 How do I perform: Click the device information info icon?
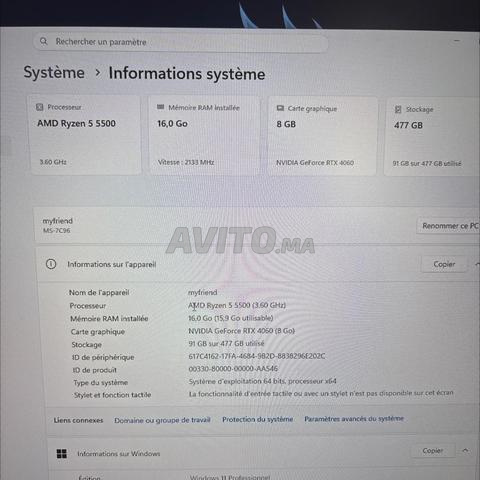pos(51,264)
